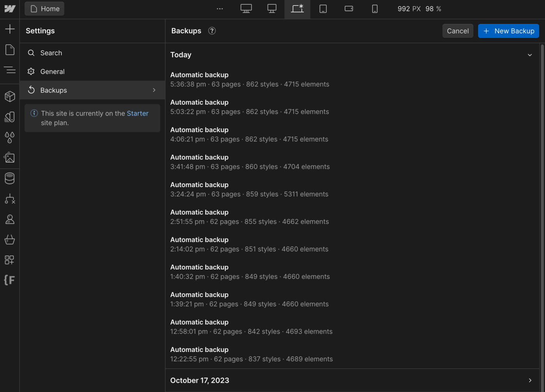Image resolution: width=545 pixels, height=392 pixels.
Task: Expand the October 17, 2023 backups
Action: pyautogui.click(x=529, y=380)
